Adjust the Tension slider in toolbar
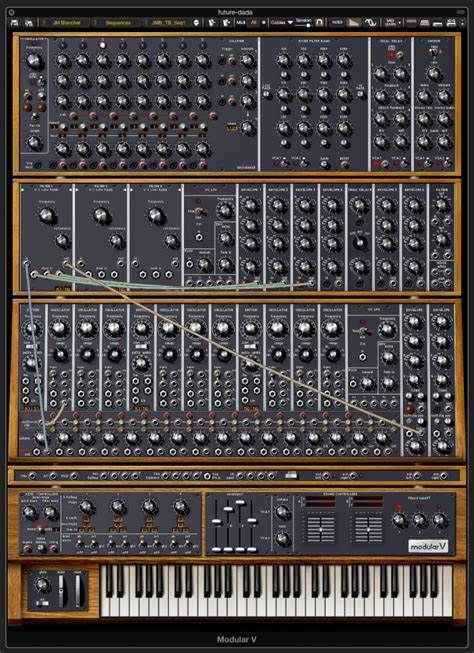The image size is (474, 653). point(303,25)
